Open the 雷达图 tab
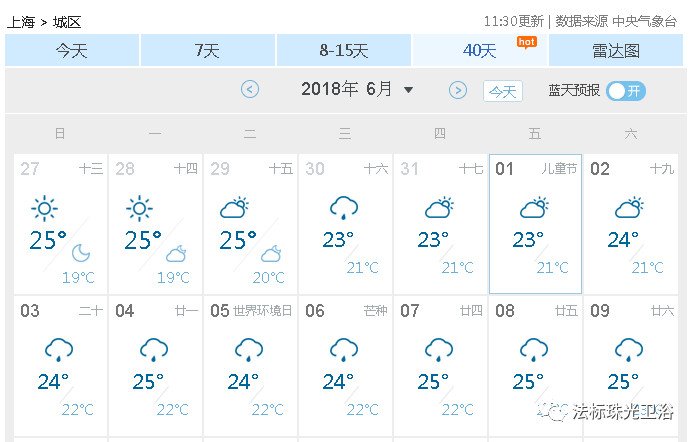The height and width of the screenshot is (442, 696). [614, 50]
